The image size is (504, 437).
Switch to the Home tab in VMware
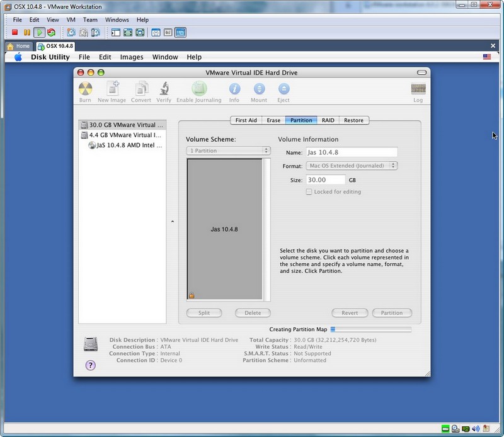[19, 46]
